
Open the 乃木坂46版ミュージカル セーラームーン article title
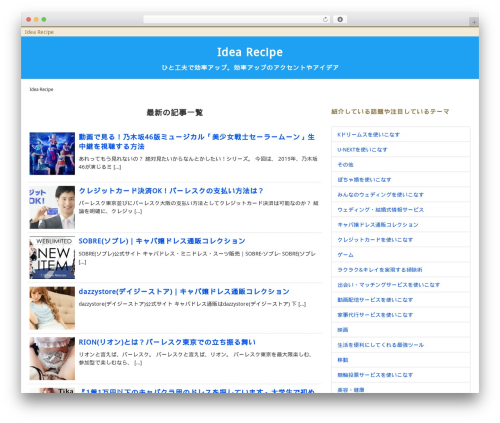[x=197, y=142]
